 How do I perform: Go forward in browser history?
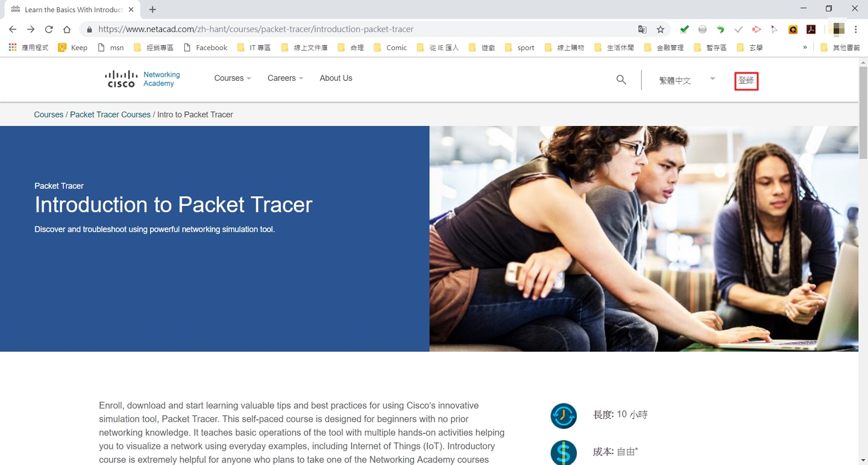point(31,29)
